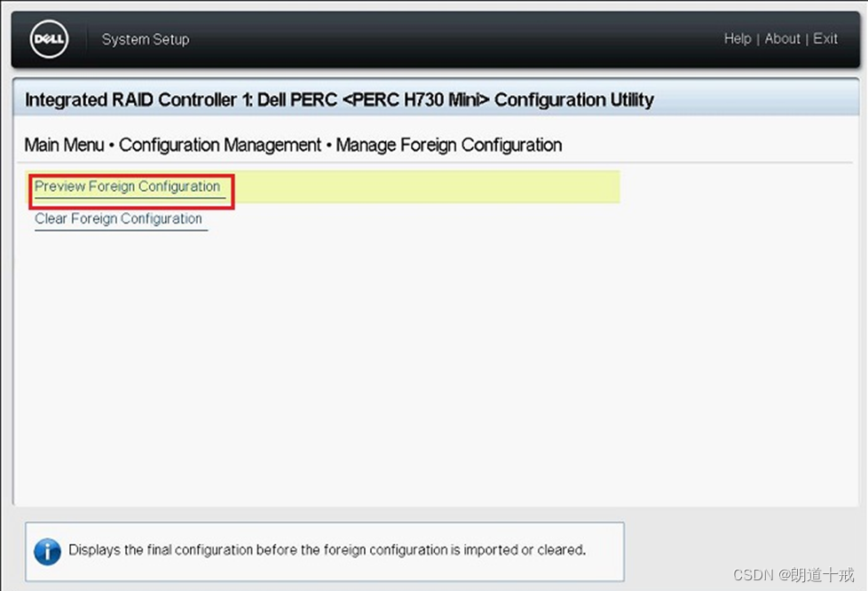This screenshot has width=868, height=591.
Task: Click the System Setup title text
Action: [x=146, y=39]
